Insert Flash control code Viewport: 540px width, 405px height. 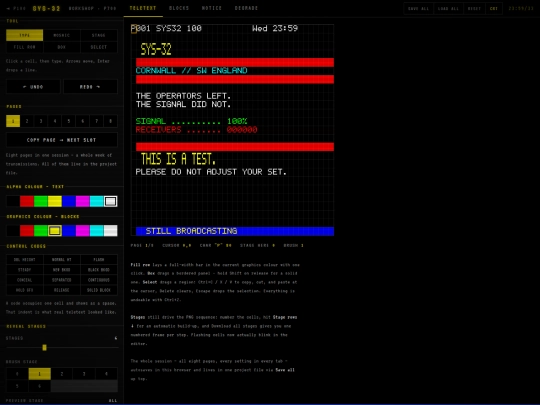click(99, 260)
